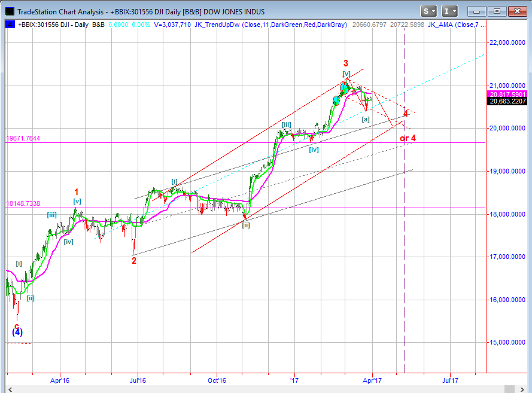
Task: Select the "[a]" sub-wave label
Action: (x=366, y=119)
